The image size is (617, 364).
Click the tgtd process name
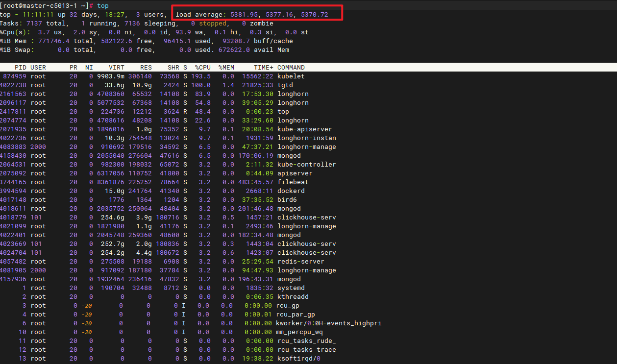(286, 85)
